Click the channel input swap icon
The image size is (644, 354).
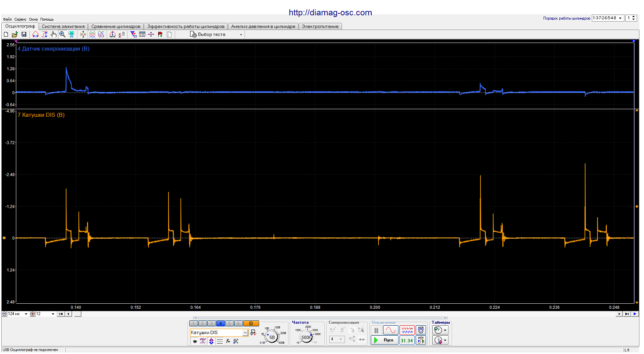253,332
